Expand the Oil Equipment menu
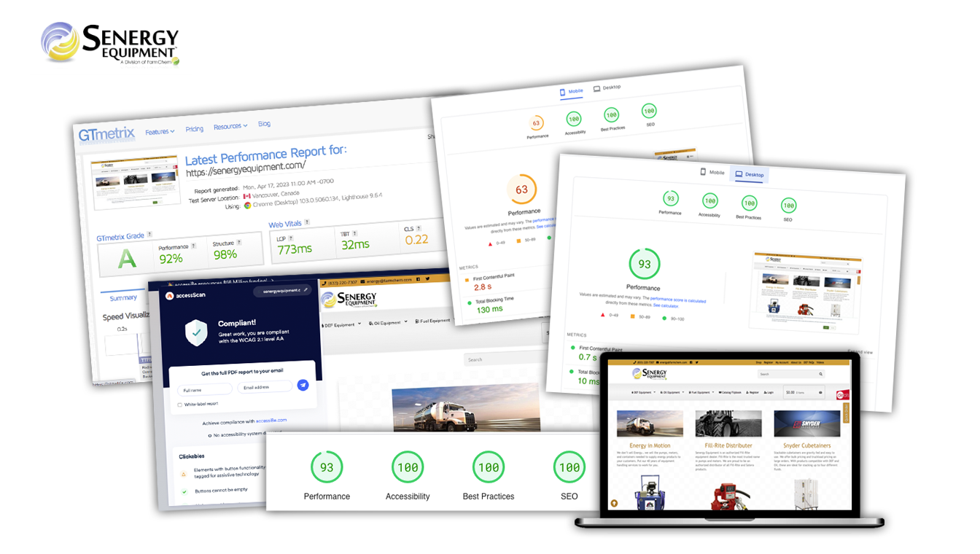Image resolution: width=980 pixels, height=554 pixels. coord(386,322)
